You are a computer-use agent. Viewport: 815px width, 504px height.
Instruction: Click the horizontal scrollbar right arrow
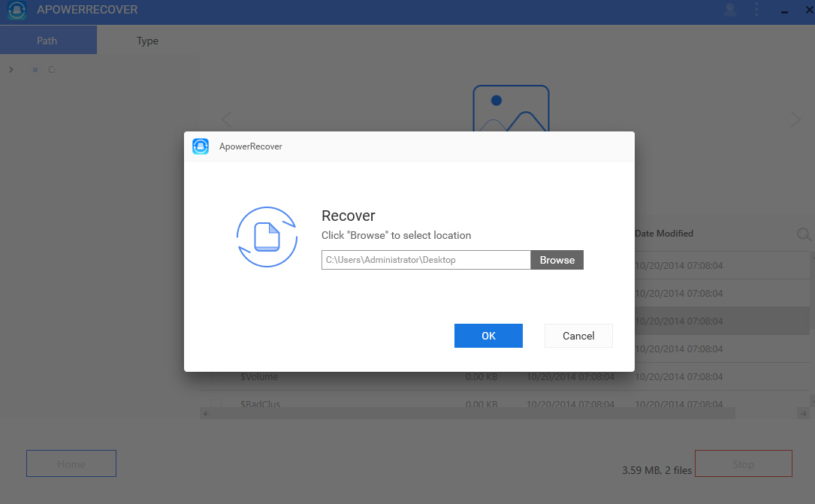pos(803,414)
